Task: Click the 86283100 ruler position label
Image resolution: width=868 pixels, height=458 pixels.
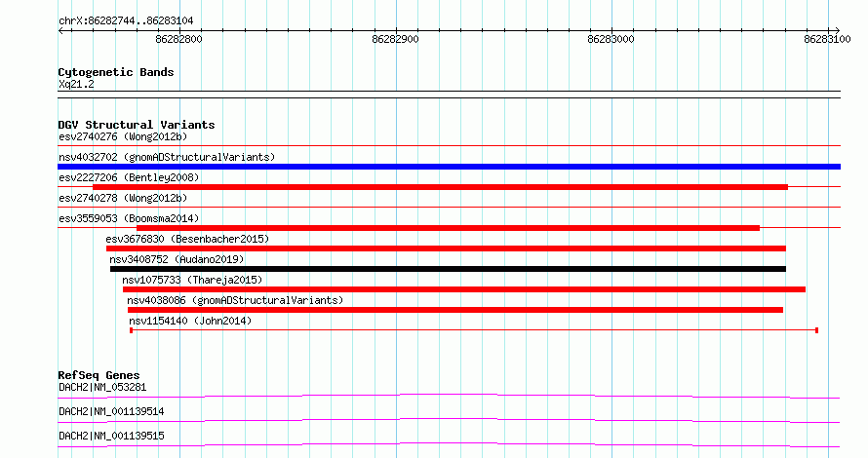Action: pos(827,39)
